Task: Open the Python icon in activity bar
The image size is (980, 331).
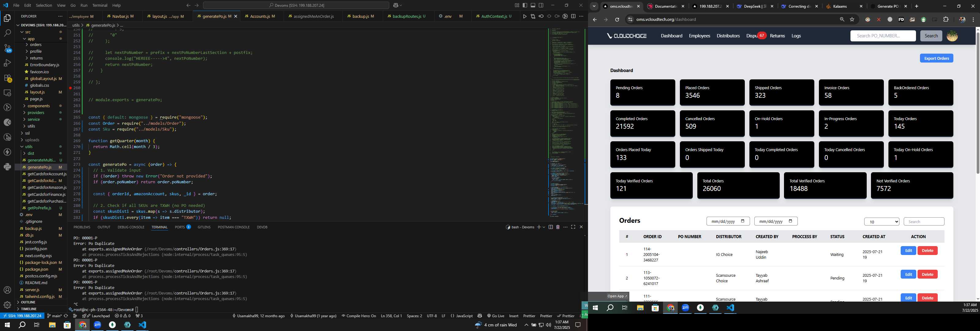Action: coord(7,167)
